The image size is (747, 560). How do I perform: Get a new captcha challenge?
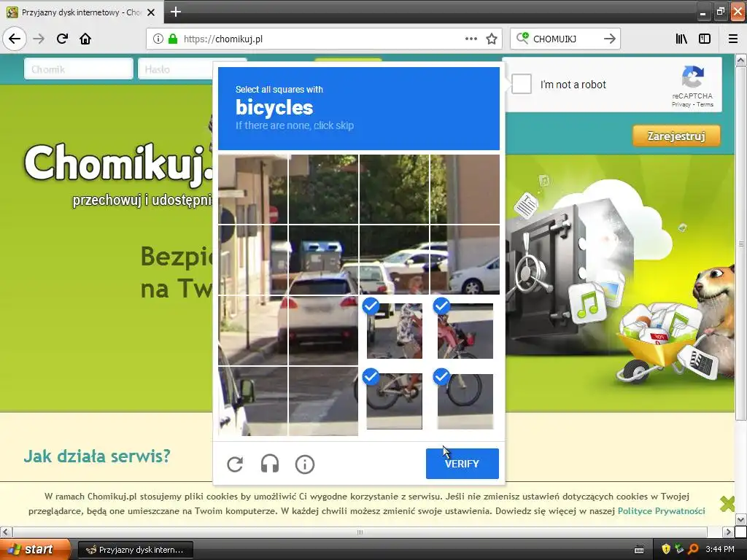[235, 464]
